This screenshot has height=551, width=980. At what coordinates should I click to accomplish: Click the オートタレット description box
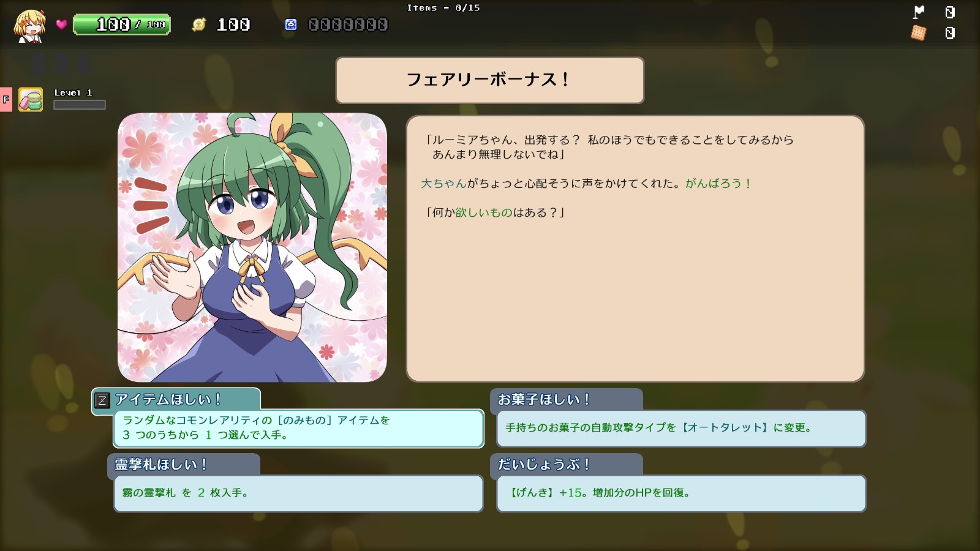681,429
